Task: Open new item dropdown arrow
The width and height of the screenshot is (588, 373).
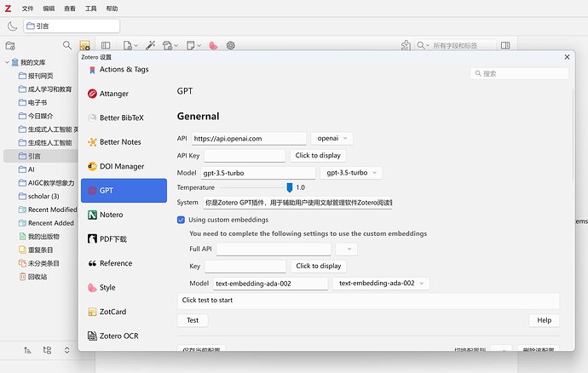Action: point(135,46)
